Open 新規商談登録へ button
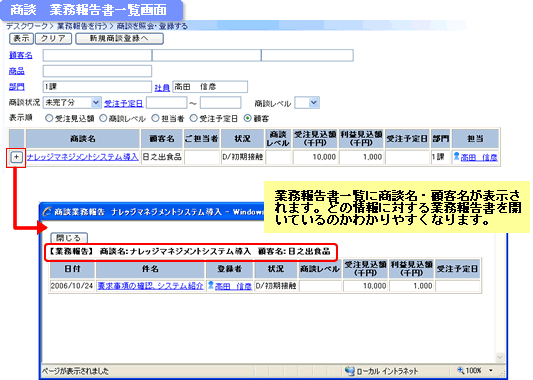The image size is (533, 380). pos(119,38)
